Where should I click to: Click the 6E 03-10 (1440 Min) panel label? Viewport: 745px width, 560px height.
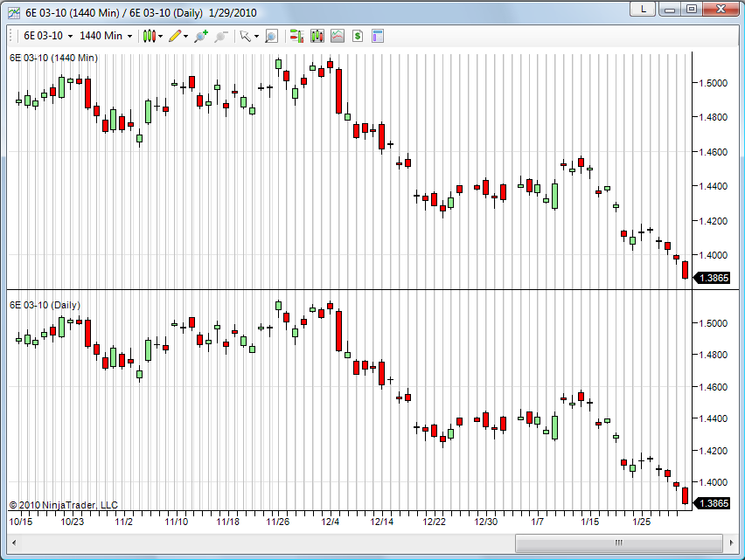click(53, 58)
